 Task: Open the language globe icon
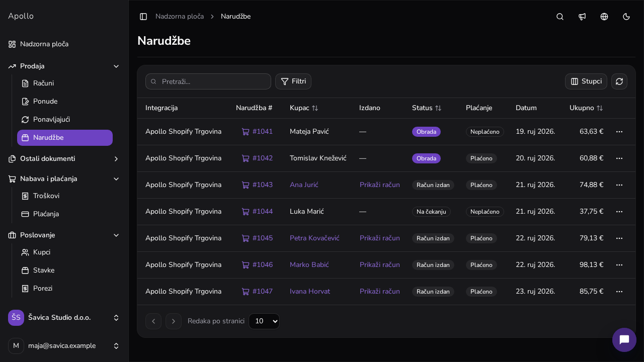pyautogui.click(x=604, y=17)
